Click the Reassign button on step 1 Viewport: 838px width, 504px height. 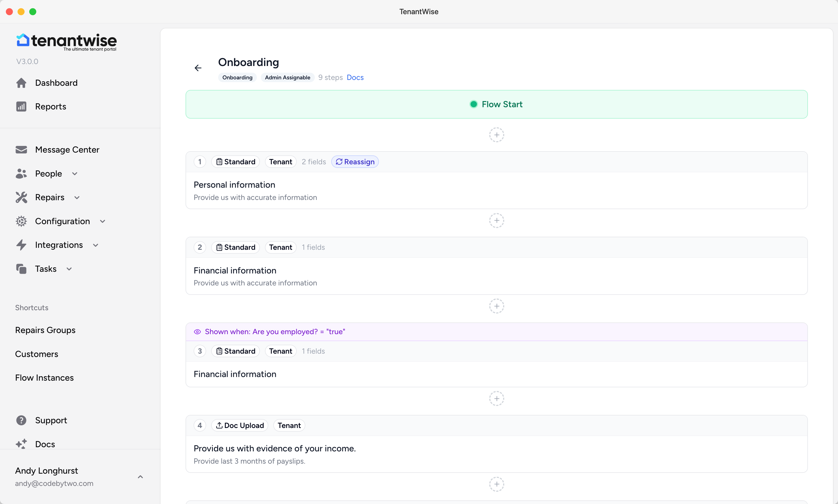tap(355, 162)
